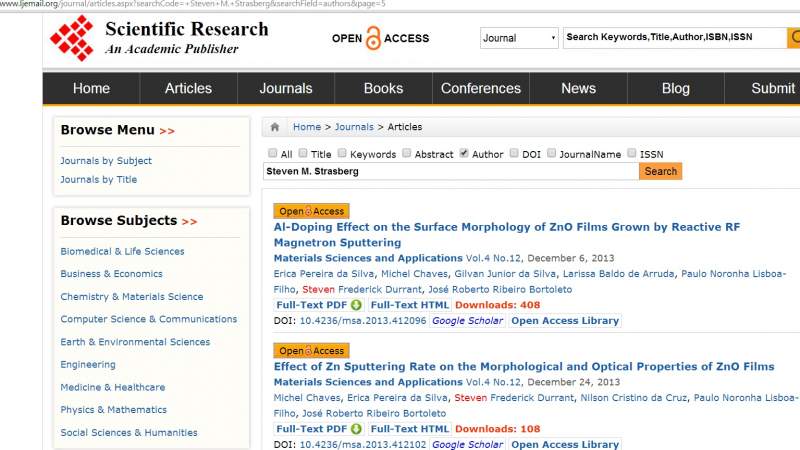
Task: Open Open Access Library for msa.2013.412096 article
Action: point(565,321)
